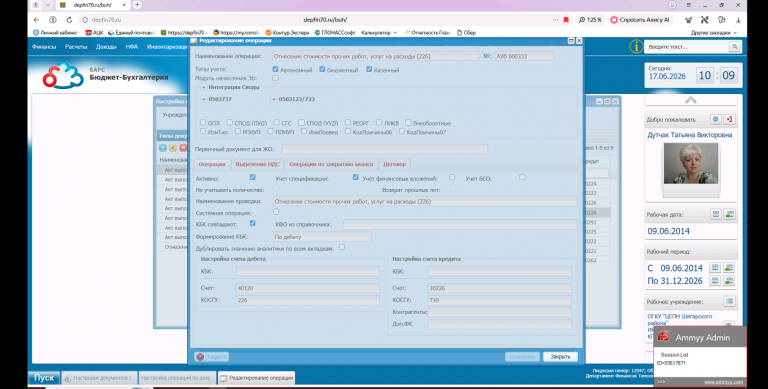Viewport: 768px width, 389px height.
Task: Select the Операции tab
Action: [x=212, y=164]
